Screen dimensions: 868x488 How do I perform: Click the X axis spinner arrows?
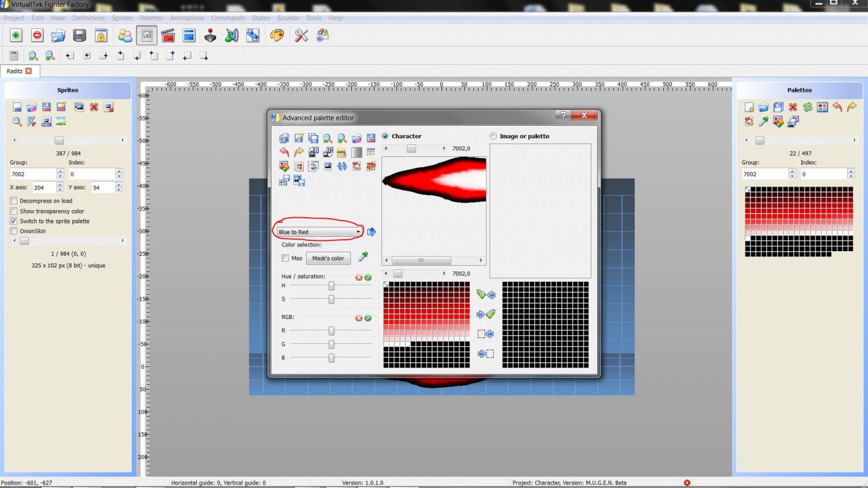coord(60,188)
